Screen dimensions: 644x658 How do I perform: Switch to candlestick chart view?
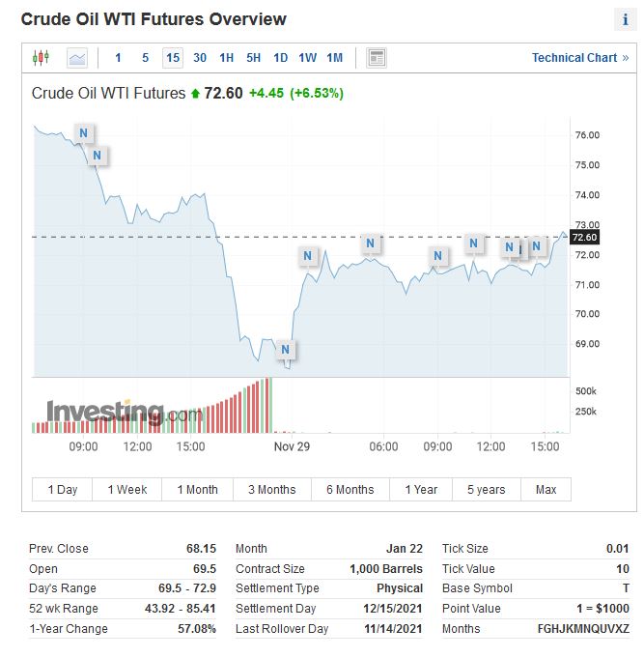click(x=41, y=58)
